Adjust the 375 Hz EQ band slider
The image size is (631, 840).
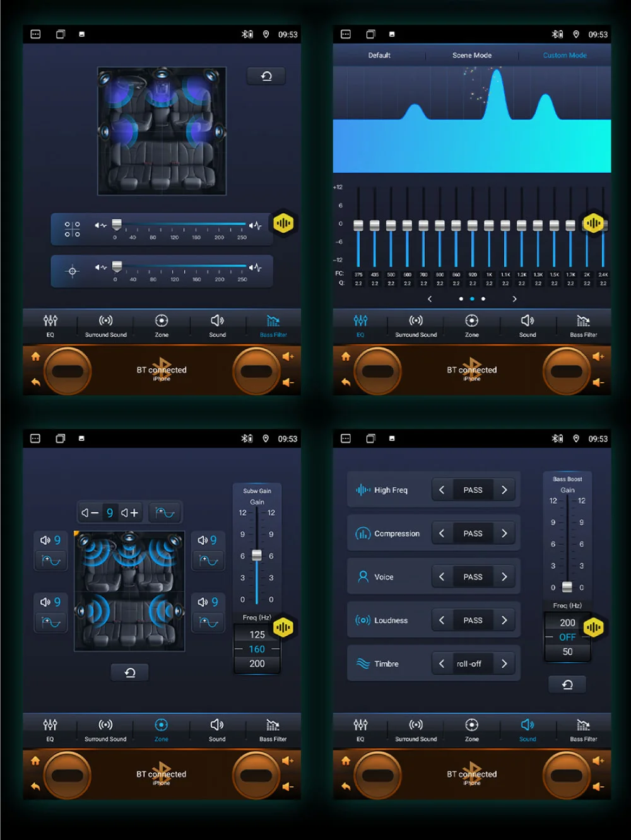(358, 227)
